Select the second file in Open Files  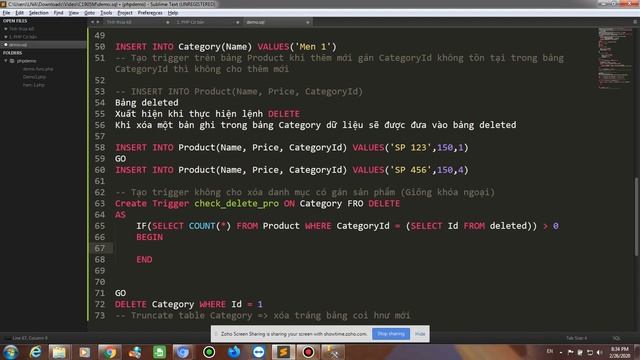point(23,37)
